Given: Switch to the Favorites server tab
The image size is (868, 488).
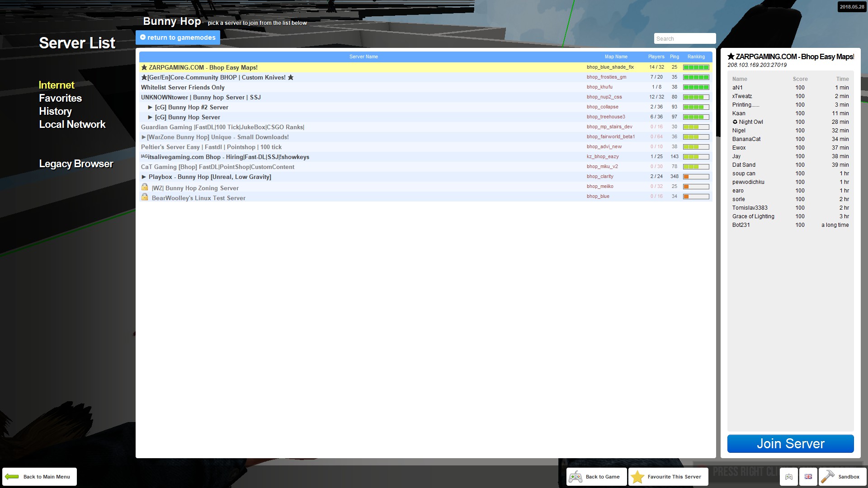Looking at the screenshot, I should tap(60, 98).
